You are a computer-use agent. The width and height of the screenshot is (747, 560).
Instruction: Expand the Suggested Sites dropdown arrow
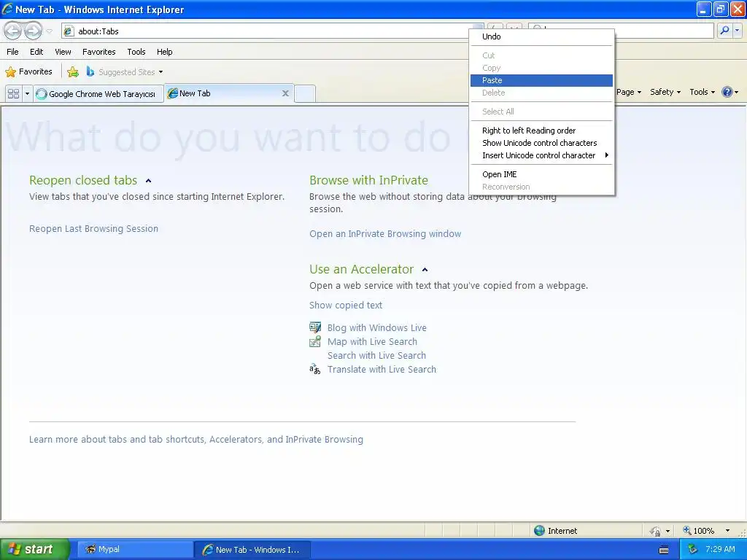tap(160, 72)
